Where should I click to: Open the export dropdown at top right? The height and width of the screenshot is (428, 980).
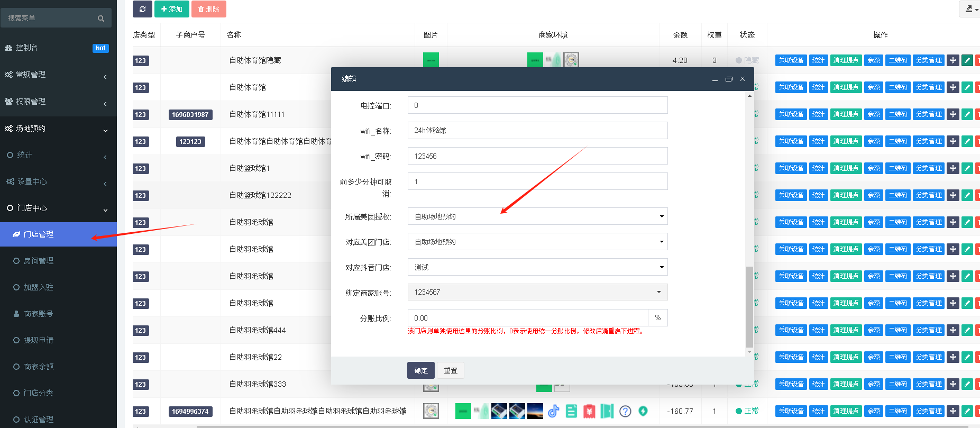(x=970, y=9)
